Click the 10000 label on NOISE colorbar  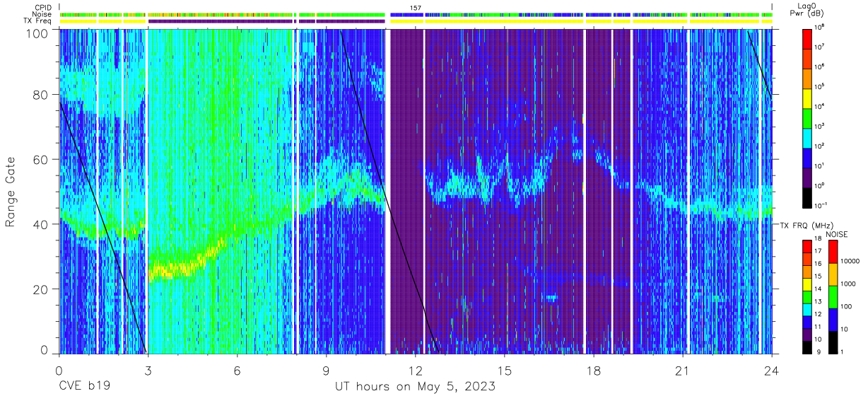click(849, 260)
